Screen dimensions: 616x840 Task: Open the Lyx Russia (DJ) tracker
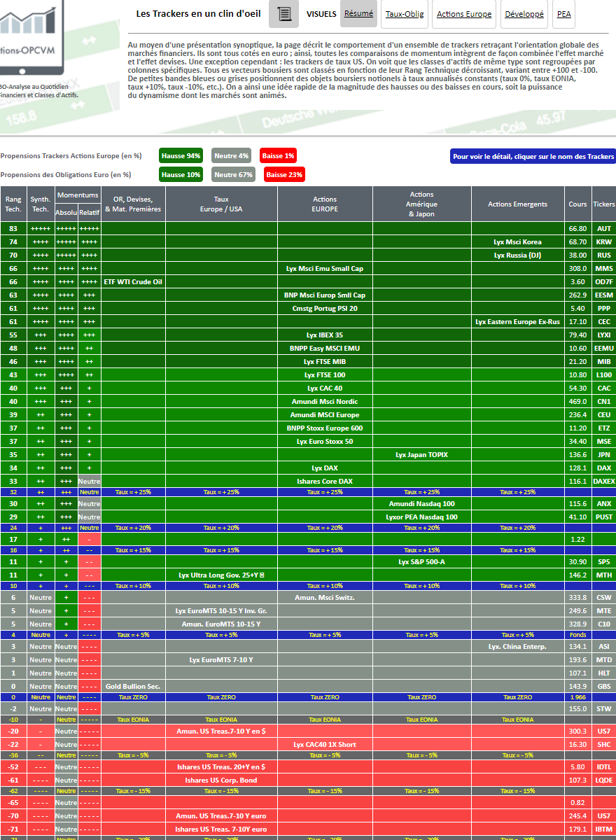click(517, 255)
